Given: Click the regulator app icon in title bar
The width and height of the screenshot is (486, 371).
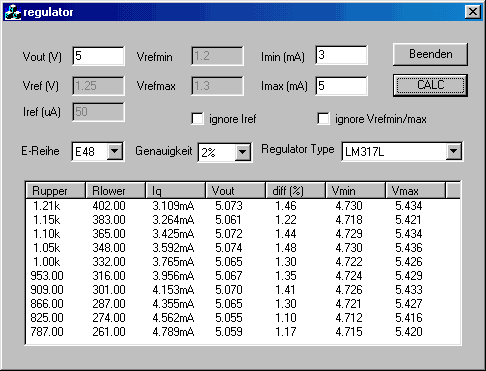Looking at the screenshot, I should (x=12, y=12).
